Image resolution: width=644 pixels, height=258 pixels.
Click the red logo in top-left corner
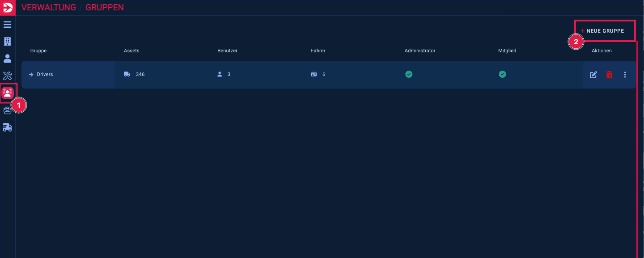pos(8,8)
